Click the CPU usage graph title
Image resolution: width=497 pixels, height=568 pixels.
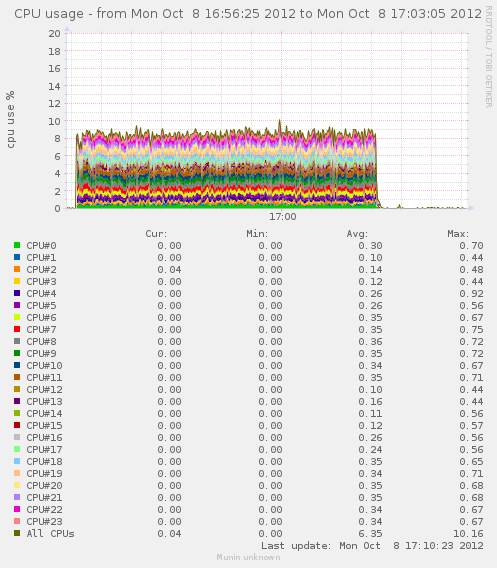coord(248,14)
